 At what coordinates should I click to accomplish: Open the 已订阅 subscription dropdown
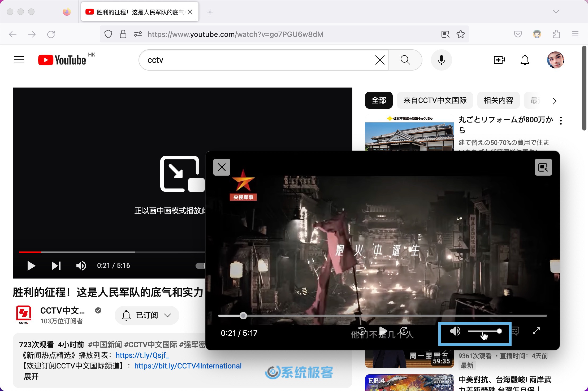click(147, 315)
